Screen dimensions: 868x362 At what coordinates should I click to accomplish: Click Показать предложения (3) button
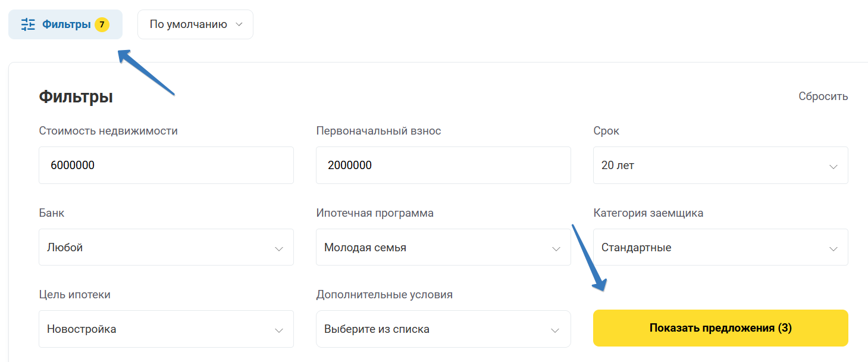[x=720, y=328]
